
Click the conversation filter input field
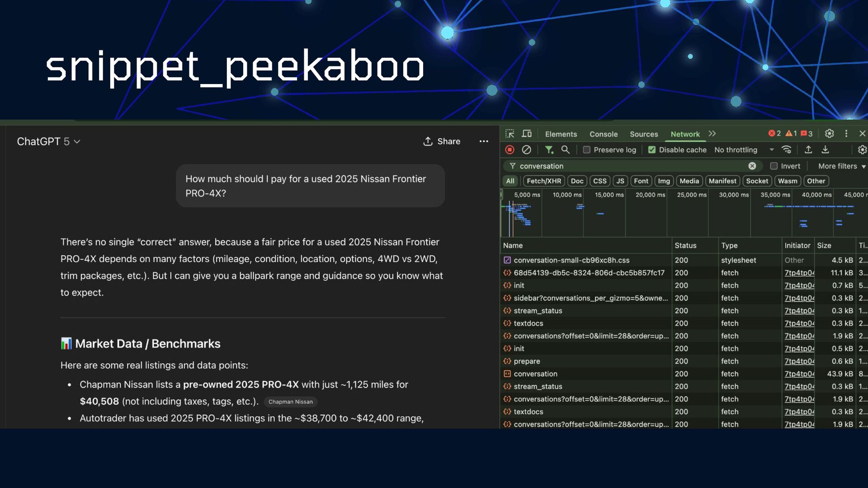tap(632, 166)
